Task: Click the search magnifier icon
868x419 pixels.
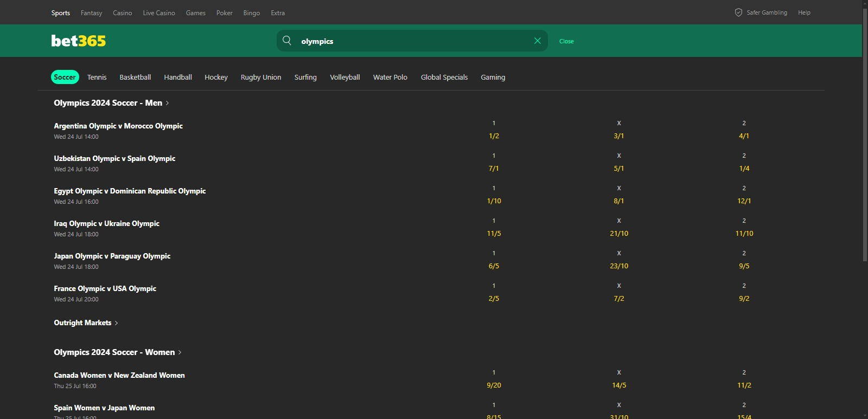Action: click(287, 41)
